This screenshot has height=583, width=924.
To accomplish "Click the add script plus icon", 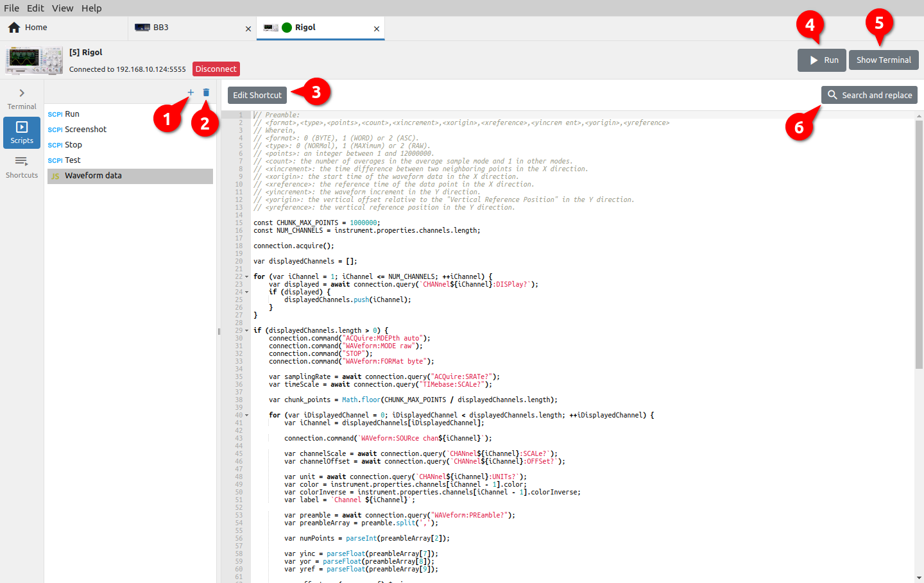I will tap(191, 92).
